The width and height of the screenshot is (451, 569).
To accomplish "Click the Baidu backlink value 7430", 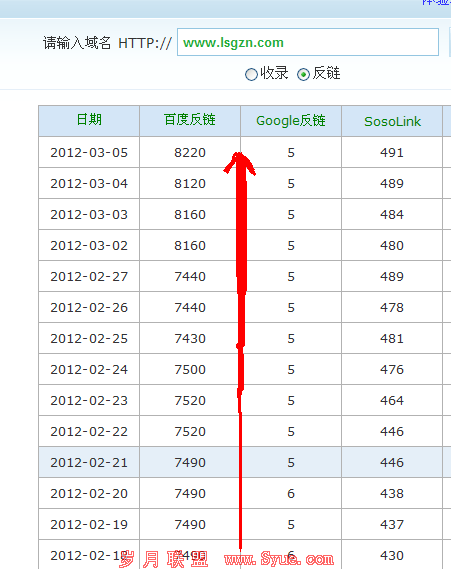I will (190, 339).
